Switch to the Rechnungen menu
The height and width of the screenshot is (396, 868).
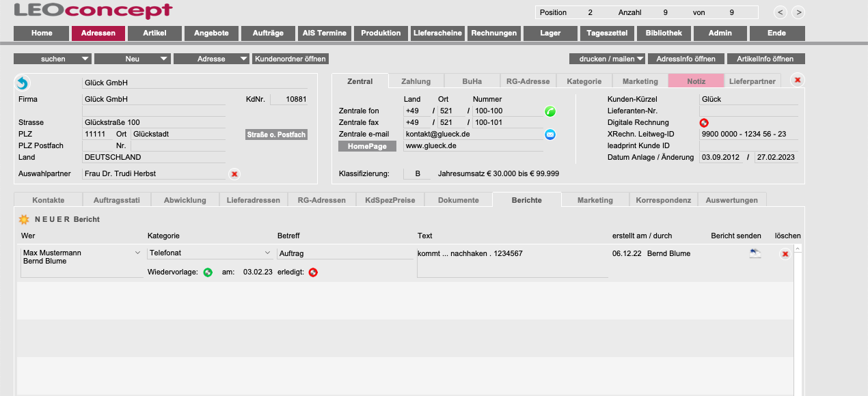point(494,33)
